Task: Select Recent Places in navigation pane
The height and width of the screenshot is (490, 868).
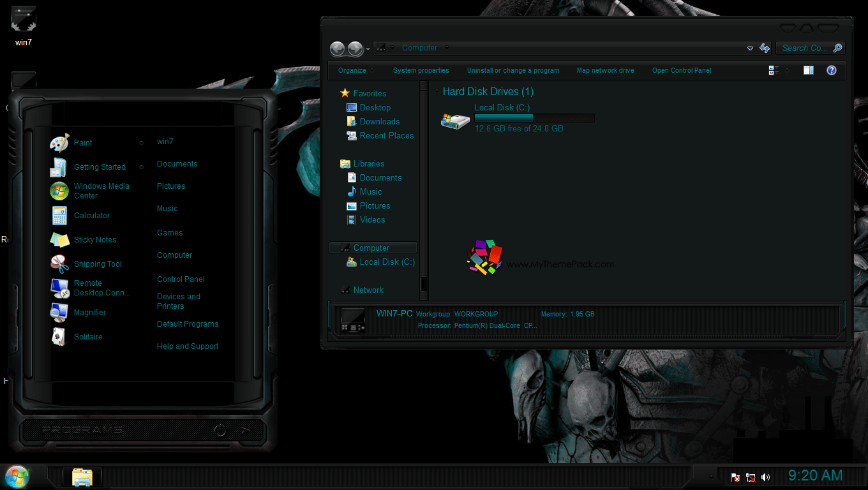Action: pos(380,136)
